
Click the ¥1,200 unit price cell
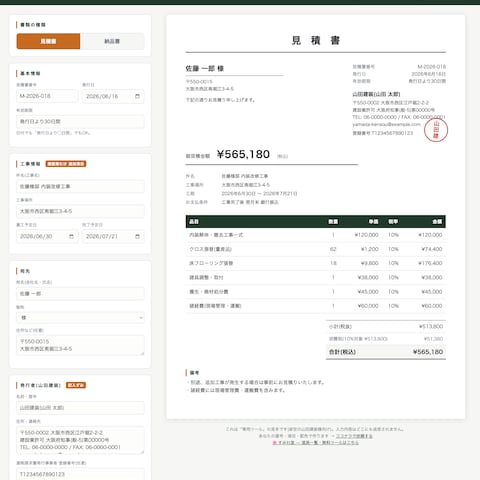tap(370, 249)
